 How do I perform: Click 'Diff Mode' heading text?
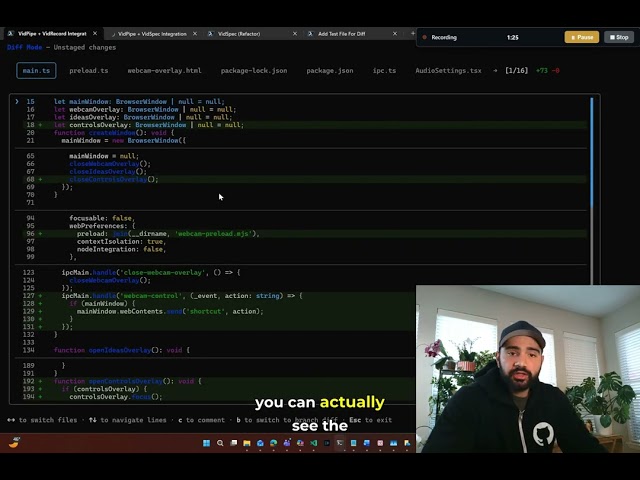pyautogui.click(x=24, y=47)
